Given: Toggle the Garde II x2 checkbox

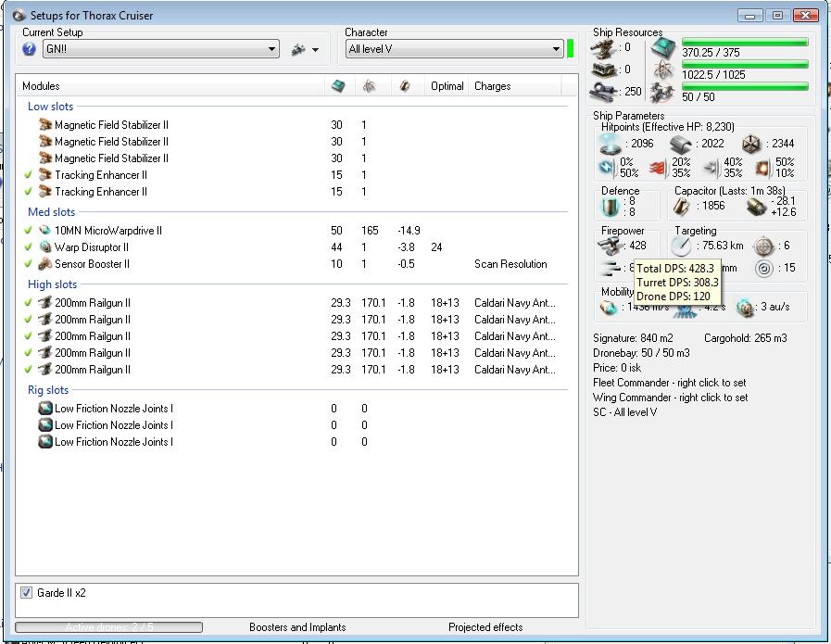Looking at the screenshot, I should (26, 593).
